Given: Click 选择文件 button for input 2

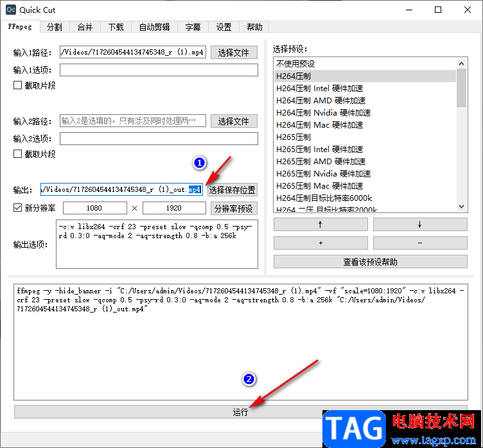Looking at the screenshot, I should pyautogui.click(x=234, y=121).
